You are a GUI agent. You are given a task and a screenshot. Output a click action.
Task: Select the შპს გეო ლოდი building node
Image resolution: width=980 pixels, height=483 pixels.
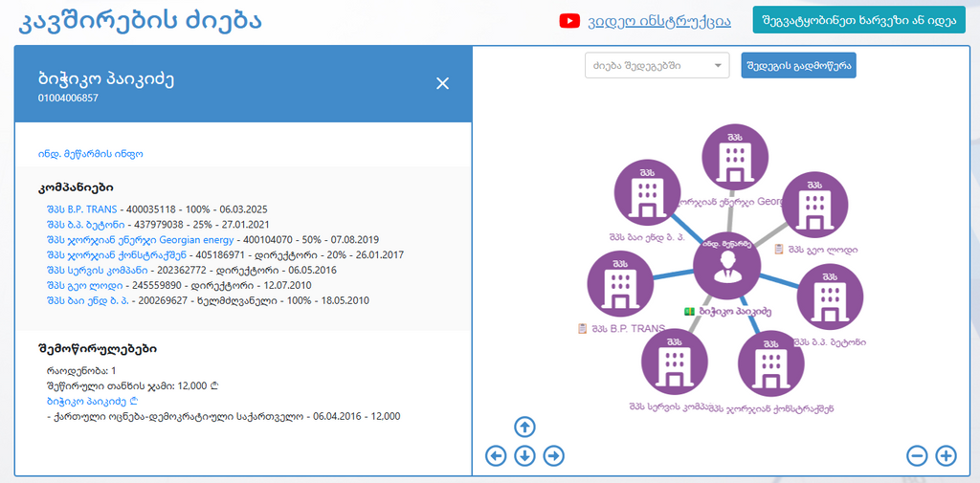click(x=815, y=206)
